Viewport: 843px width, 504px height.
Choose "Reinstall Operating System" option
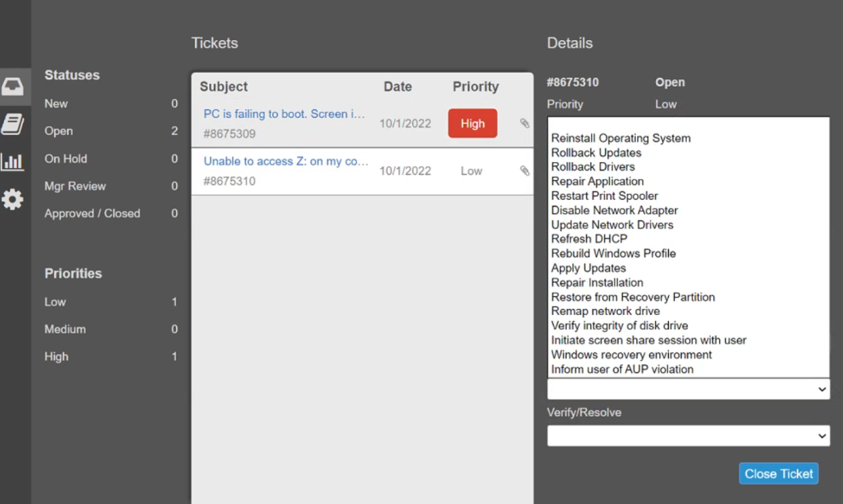pyautogui.click(x=621, y=138)
